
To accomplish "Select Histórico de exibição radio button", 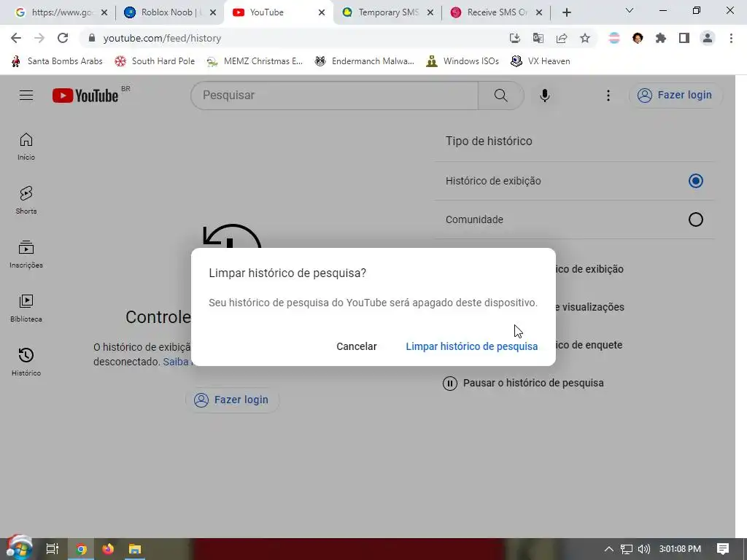I will [695, 181].
